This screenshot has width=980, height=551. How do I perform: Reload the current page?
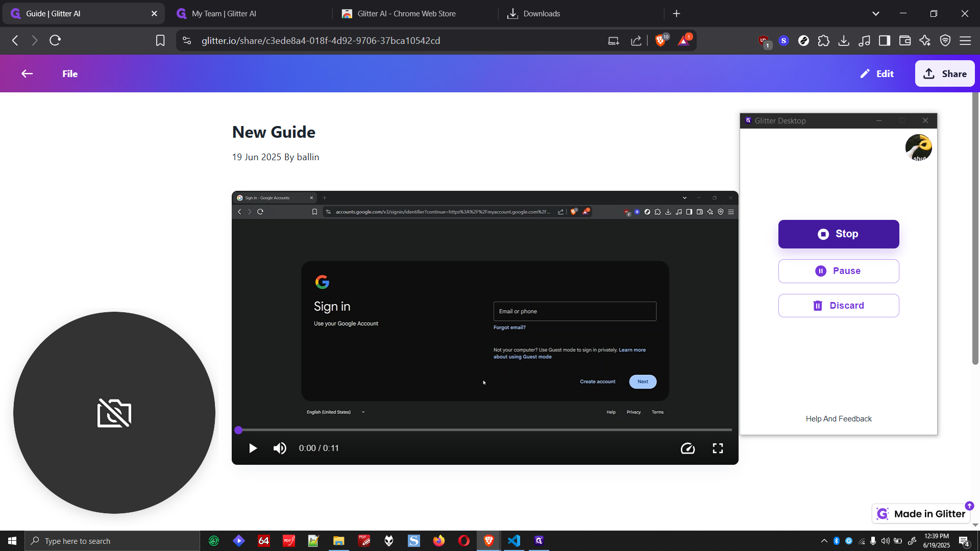click(x=55, y=41)
